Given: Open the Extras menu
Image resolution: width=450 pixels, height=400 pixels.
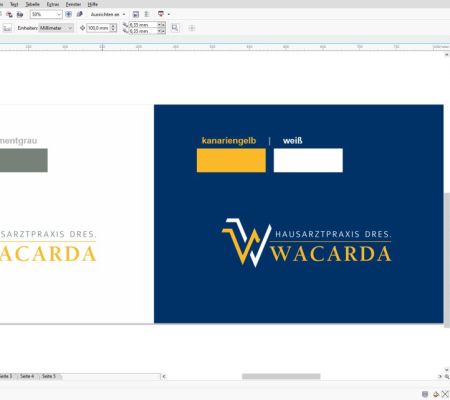Looking at the screenshot, I should tap(53, 4).
